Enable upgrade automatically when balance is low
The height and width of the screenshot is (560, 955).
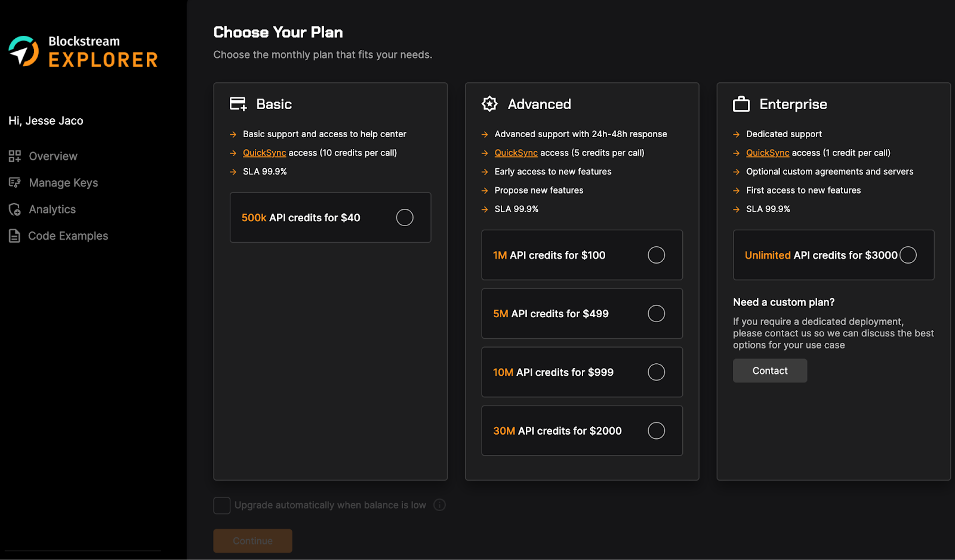pyautogui.click(x=222, y=506)
